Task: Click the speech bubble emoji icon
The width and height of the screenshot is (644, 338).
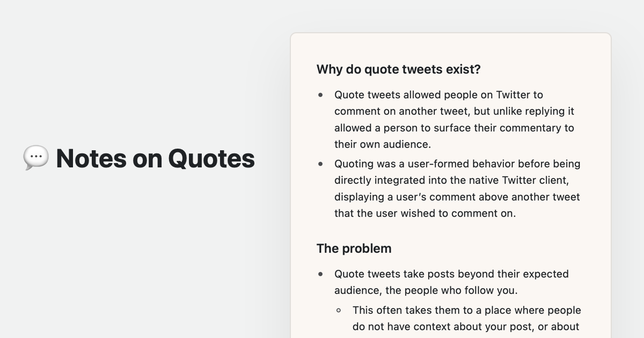Action: coord(36,158)
